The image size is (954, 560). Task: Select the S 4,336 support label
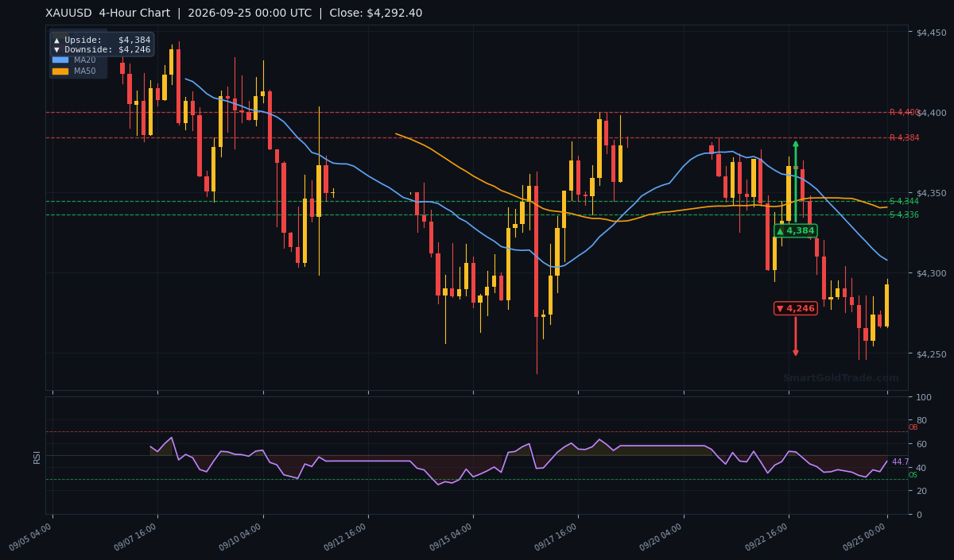[904, 214]
